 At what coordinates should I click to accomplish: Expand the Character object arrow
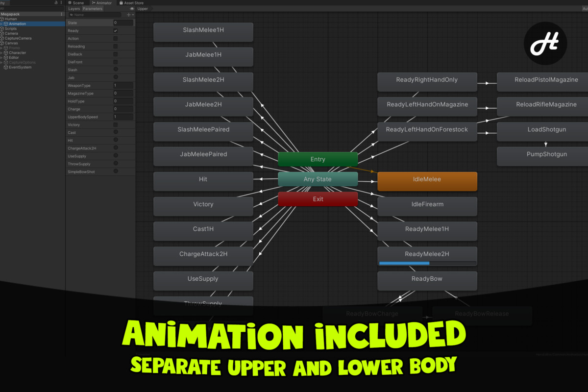pyautogui.click(x=2, y=53)
